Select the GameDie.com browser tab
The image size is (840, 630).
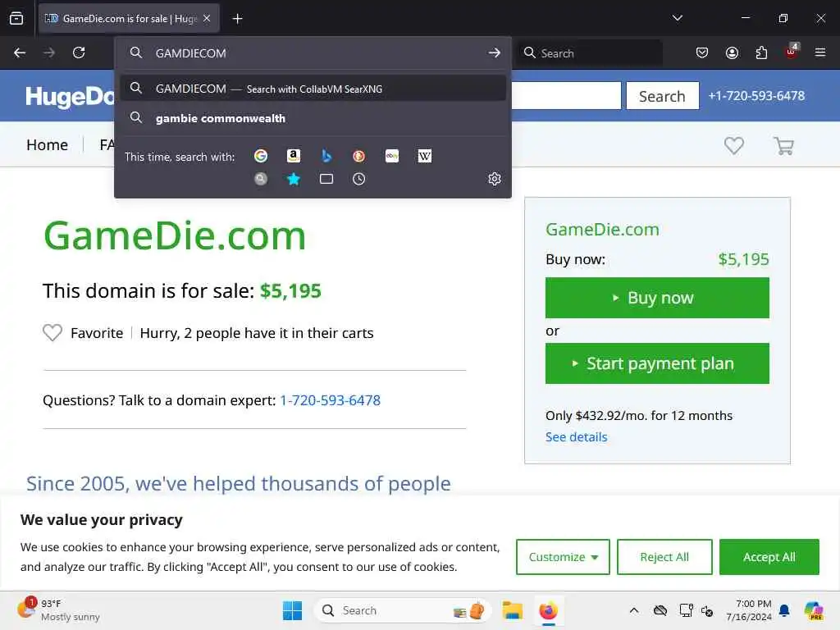pyautogui.click(x=129, y=19)
